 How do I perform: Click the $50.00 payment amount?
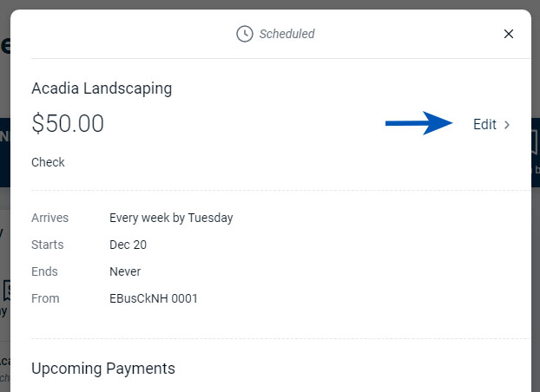(x=68, y=124)
